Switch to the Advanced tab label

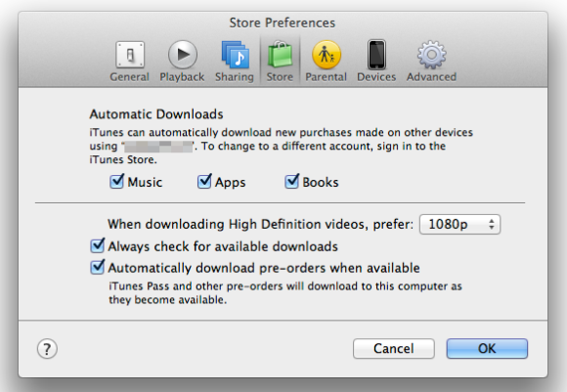click(431, 77)
